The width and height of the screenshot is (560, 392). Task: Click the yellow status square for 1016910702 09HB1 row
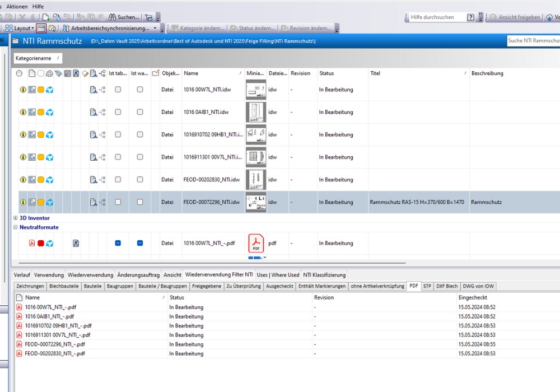point(41,134)
